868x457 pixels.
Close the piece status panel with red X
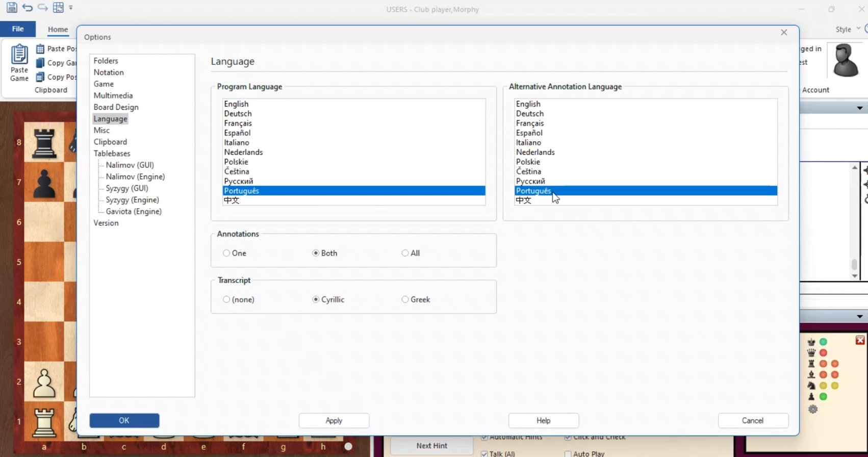tap(860, 340)
